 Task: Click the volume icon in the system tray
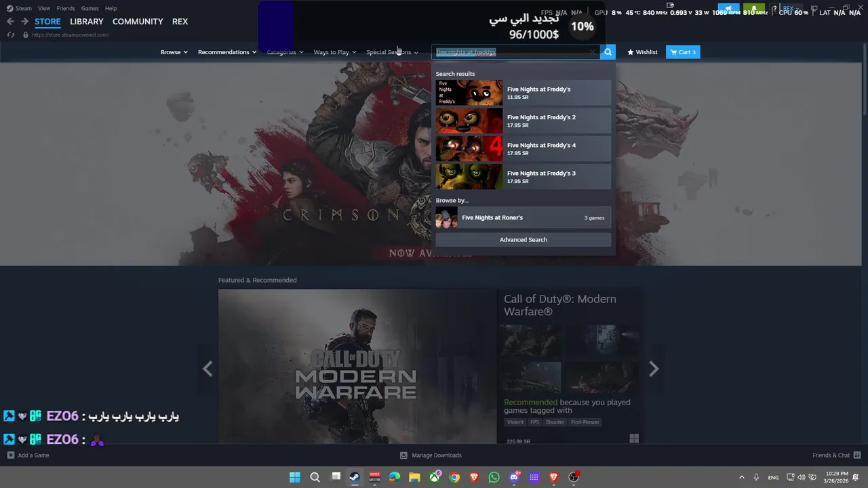click(802, 477)
